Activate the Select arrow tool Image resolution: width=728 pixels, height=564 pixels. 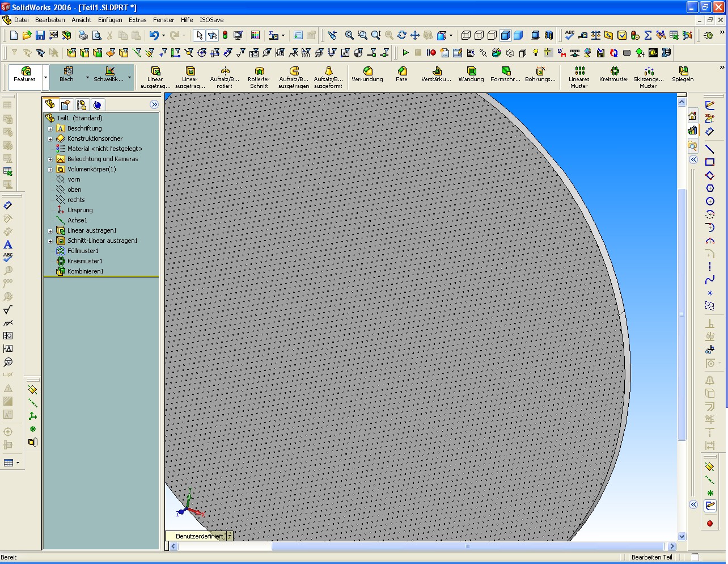coord(199,35)
